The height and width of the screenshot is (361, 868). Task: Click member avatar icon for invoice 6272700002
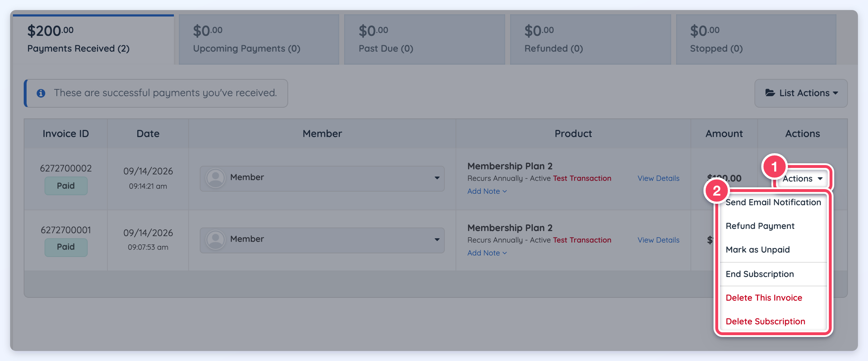(216, 178)
